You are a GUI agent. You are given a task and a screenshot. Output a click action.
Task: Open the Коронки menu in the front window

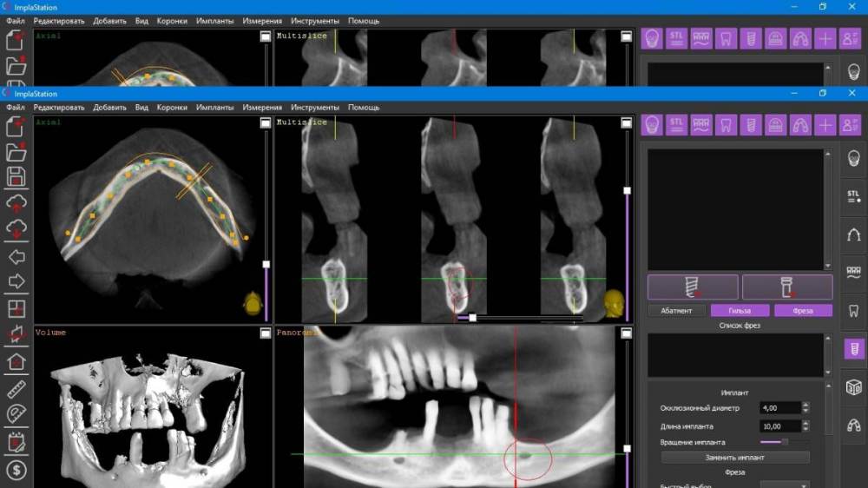click(x=172, y=108)
